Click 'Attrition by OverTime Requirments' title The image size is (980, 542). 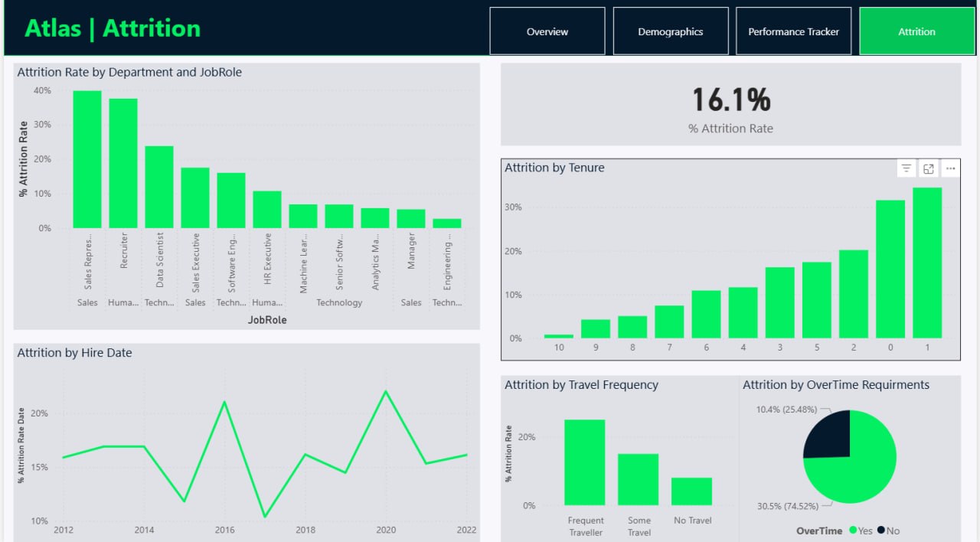click(x=836, y=385)
